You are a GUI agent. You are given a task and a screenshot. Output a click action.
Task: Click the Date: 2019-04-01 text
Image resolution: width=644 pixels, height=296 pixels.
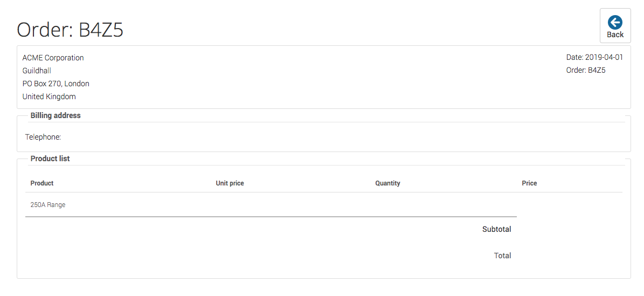coord(594,57)
